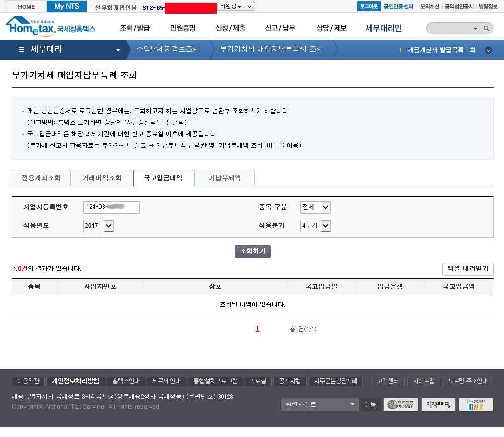Viewport: 504px width, 437px height.
Task: Expand the 관련사이트 dropdown in footer
Action: pyautogui.click(x=319, y=405)
